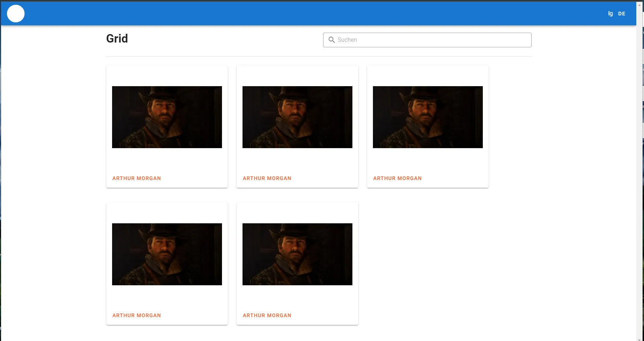Open the first top-row card's portrait image

coord(167,117)
